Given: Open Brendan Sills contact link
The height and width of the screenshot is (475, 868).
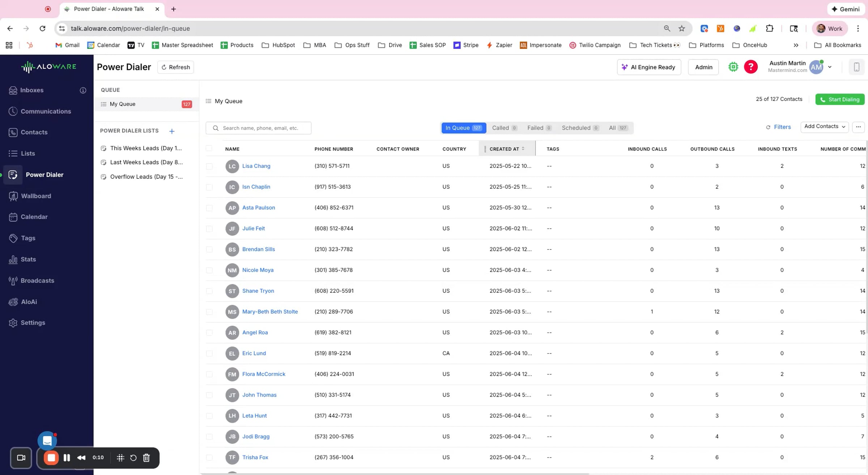Looking at the screenshot, I should click(258, 249).
